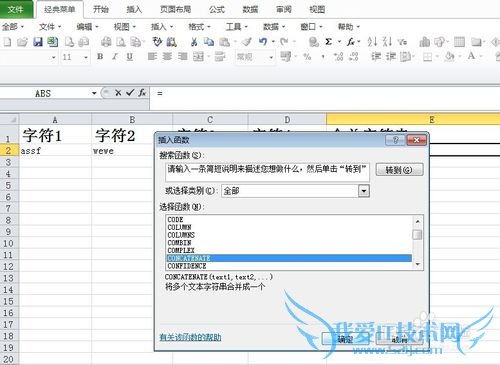Open the number format 常规 dropdown

click(x=271, y=57)
